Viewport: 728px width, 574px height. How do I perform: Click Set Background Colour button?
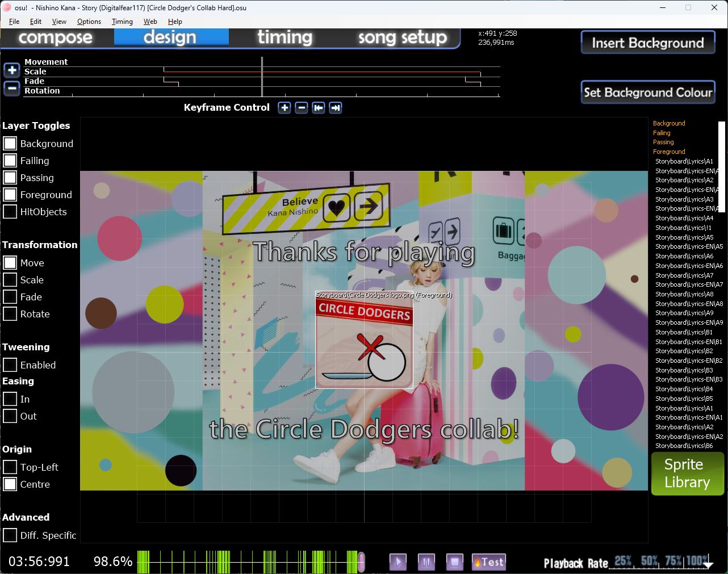[x=648, y=92]
